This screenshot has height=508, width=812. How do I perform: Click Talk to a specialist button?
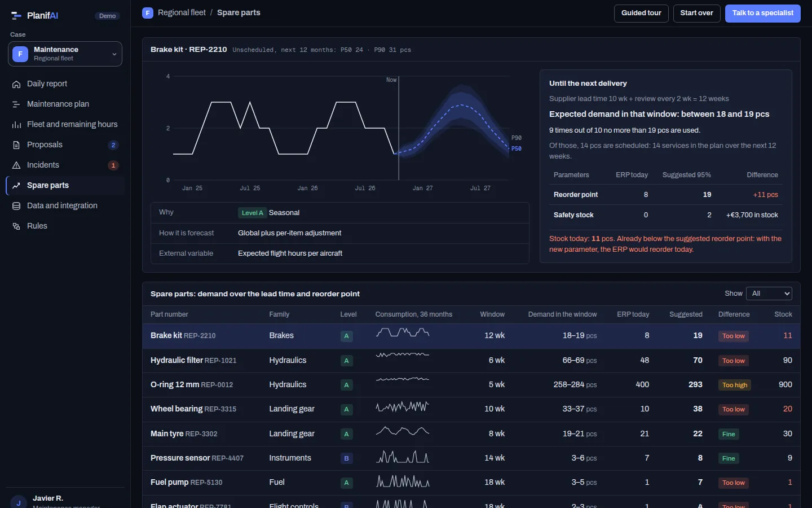pyautogui.click(x=762, y=13)
